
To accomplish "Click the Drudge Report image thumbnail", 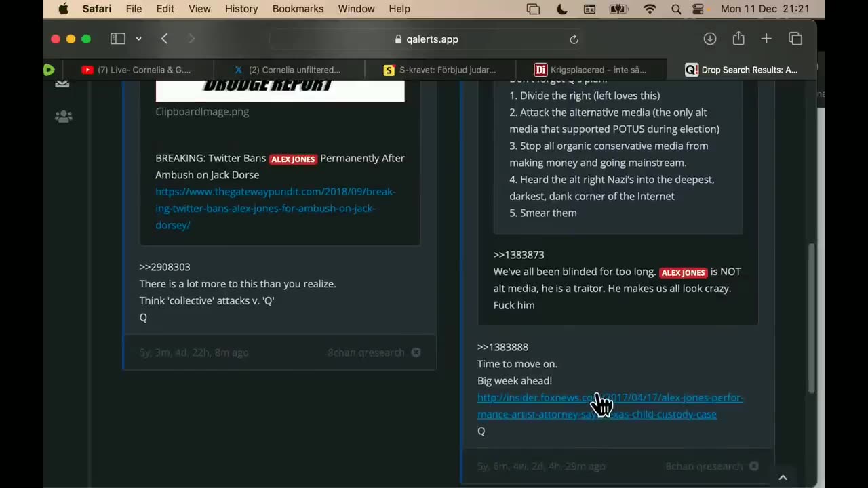I will pyautogui.click(x=280, y=90).
